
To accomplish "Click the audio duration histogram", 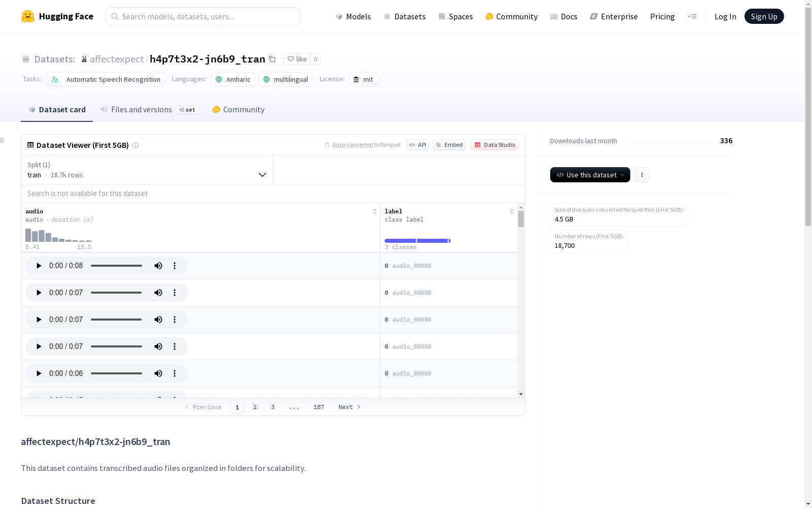I will point(58,235).
